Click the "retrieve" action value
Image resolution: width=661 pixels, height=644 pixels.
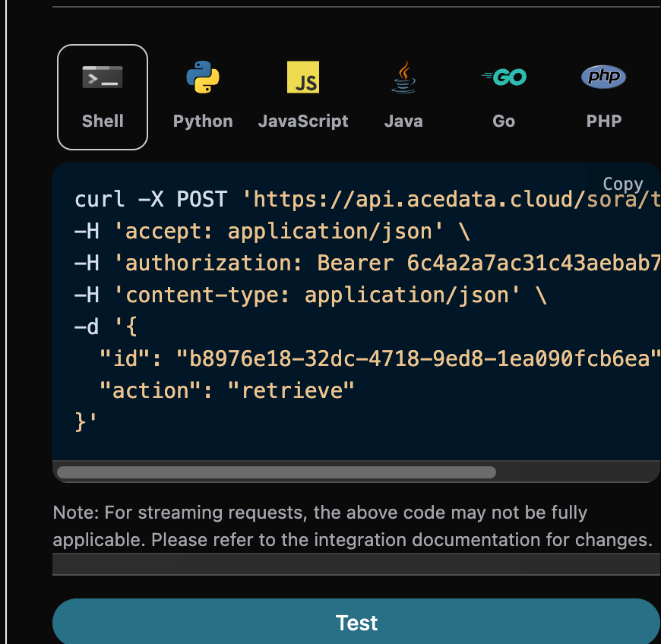click(x=297, y=390)
